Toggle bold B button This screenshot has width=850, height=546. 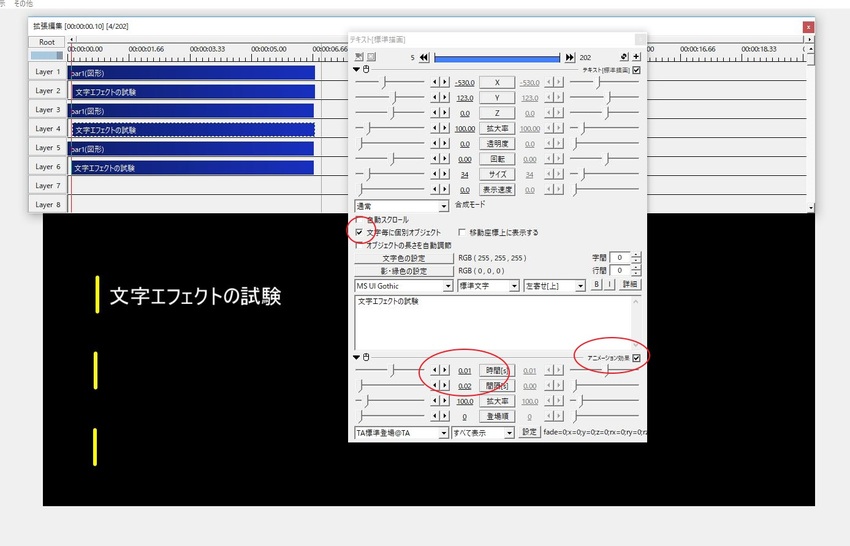(596, 284)
